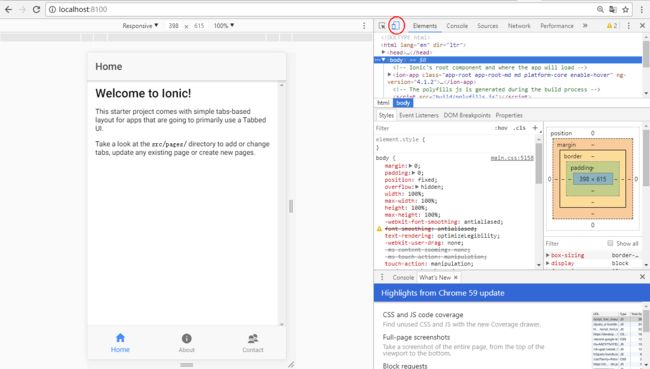Click the browser back arrow
Viewport: 650px width, 369px height.
8,9
